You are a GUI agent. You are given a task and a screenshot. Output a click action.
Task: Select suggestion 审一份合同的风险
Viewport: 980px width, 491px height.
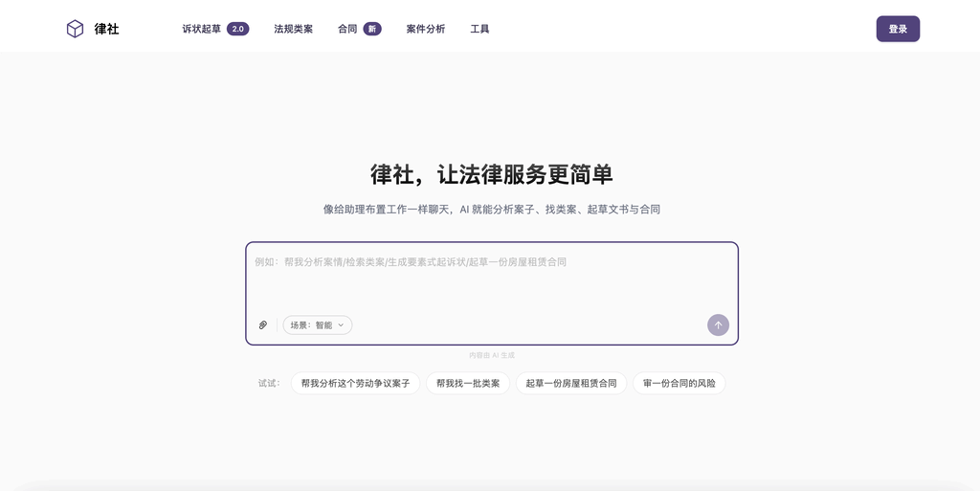tap(679, 383)
